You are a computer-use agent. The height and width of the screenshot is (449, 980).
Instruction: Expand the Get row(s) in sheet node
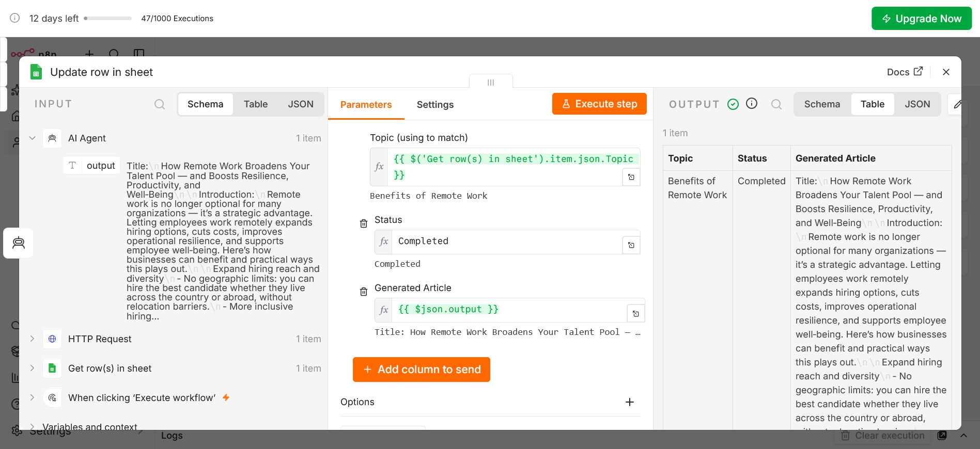(x=32, y=368)
